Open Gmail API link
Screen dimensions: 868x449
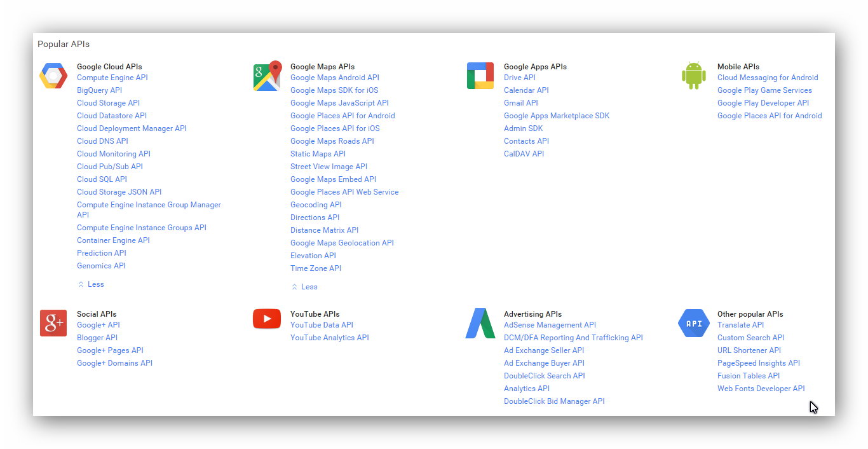pyautogui.click(x=521, y=103)
